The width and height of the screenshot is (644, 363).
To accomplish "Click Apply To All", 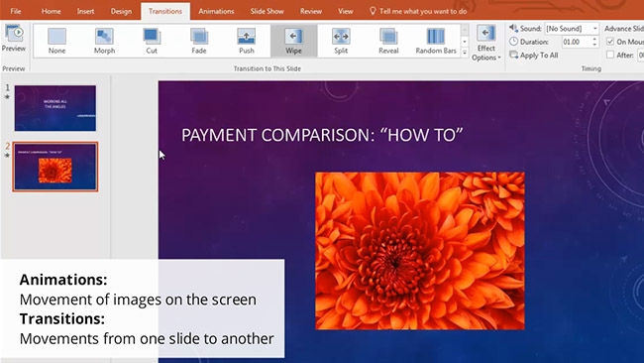I will [534, 56].
